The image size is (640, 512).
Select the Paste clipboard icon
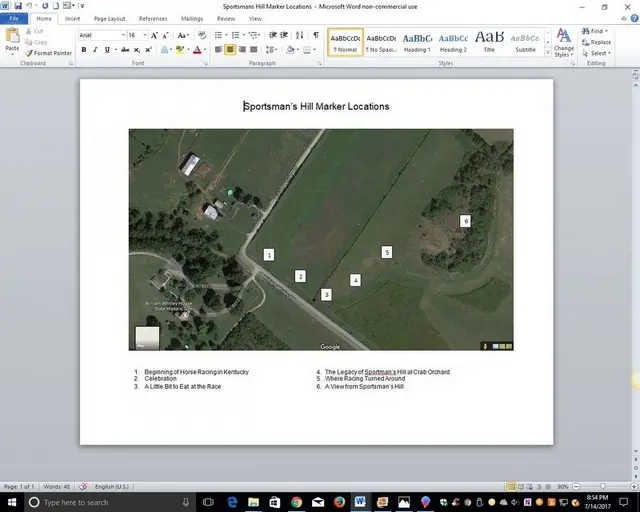click(x=12, y=36)
